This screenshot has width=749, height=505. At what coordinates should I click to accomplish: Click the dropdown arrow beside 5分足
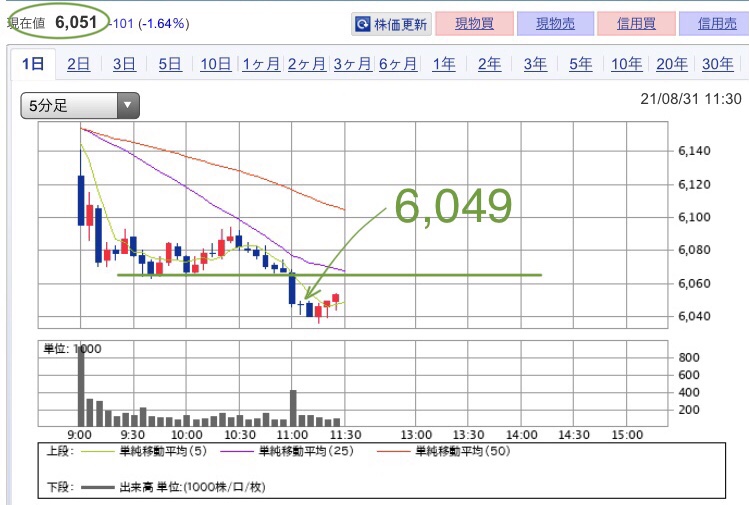128,106
